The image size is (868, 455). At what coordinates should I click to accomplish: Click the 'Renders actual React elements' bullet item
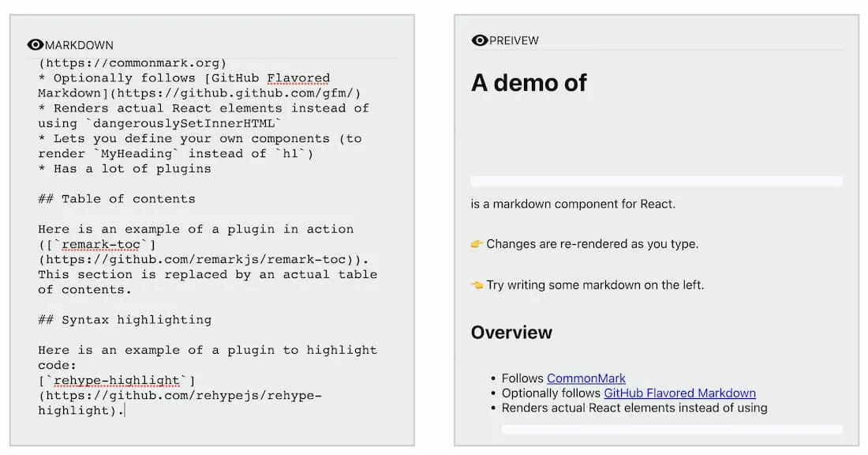(631, 408)
